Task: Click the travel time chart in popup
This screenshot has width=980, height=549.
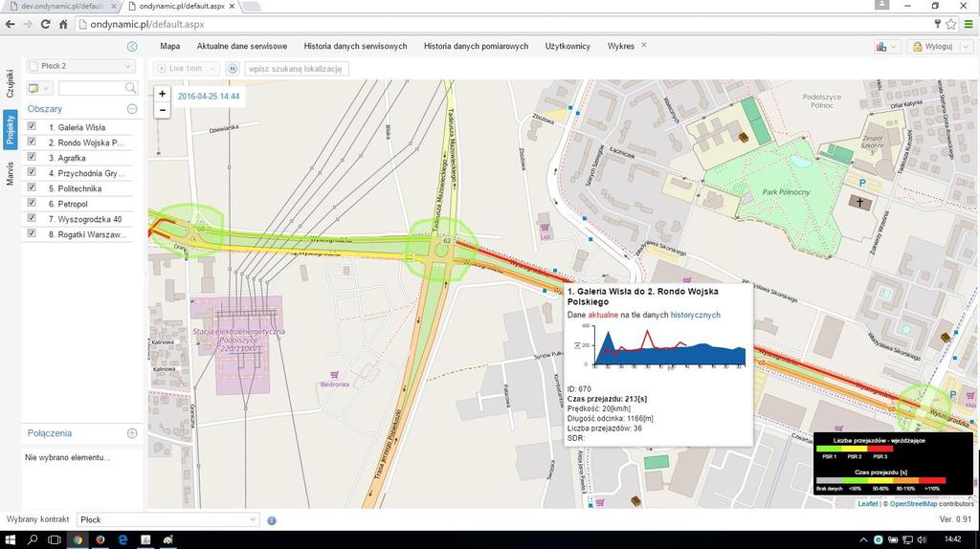Action: (x=664, y=347)
